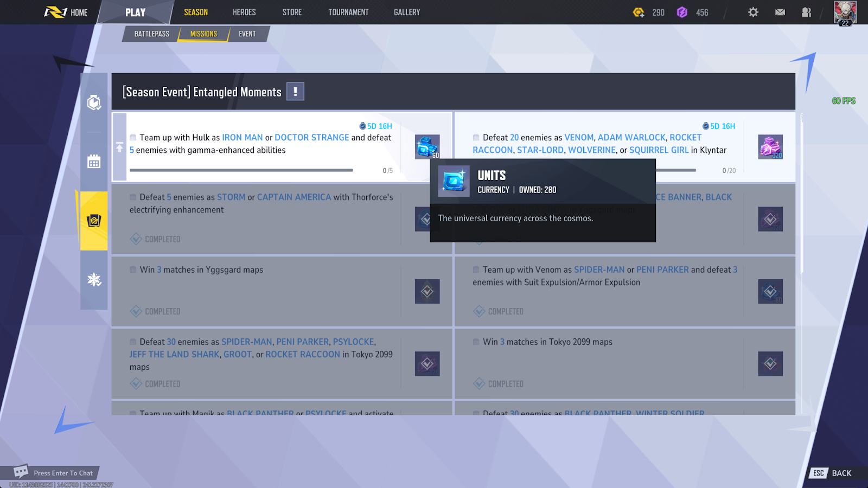Screen dimensions: 868x488
Task: Open the settings gear
Action: pos(753,12)
